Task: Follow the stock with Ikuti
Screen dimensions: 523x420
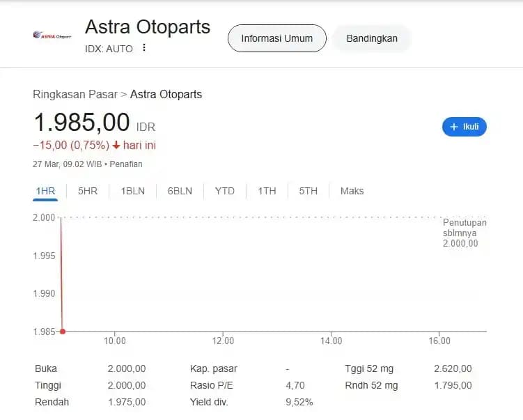Action: click(465, 127)
